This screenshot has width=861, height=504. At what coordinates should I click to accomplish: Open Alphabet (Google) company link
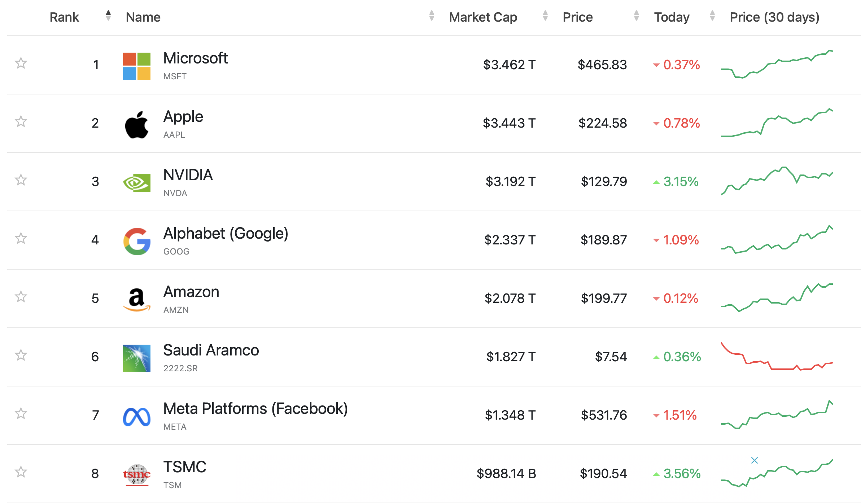coord(226,234)
